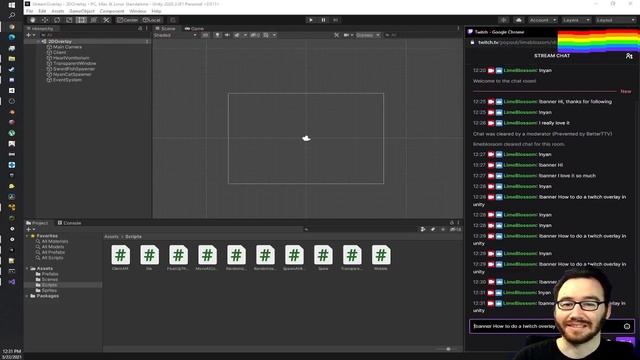
Task: Click the Step frame button
Action: 336,20
